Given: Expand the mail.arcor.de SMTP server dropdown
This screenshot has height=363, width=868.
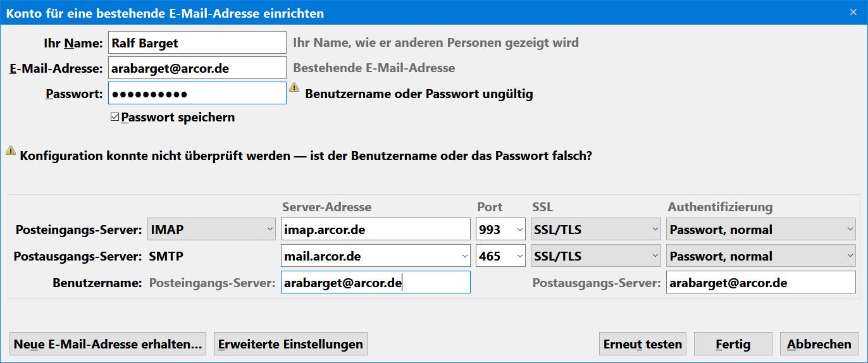Looking at the screenshot, I should point(464,256).
